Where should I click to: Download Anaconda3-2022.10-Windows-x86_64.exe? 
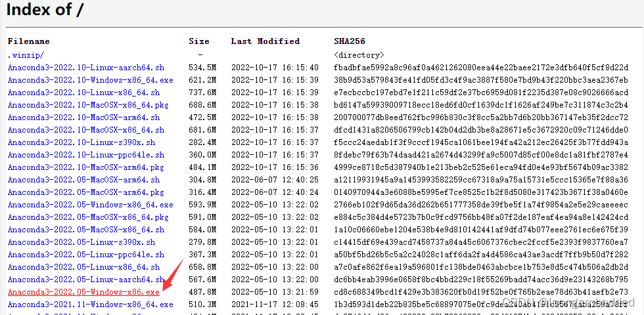[x=91, y=80]
